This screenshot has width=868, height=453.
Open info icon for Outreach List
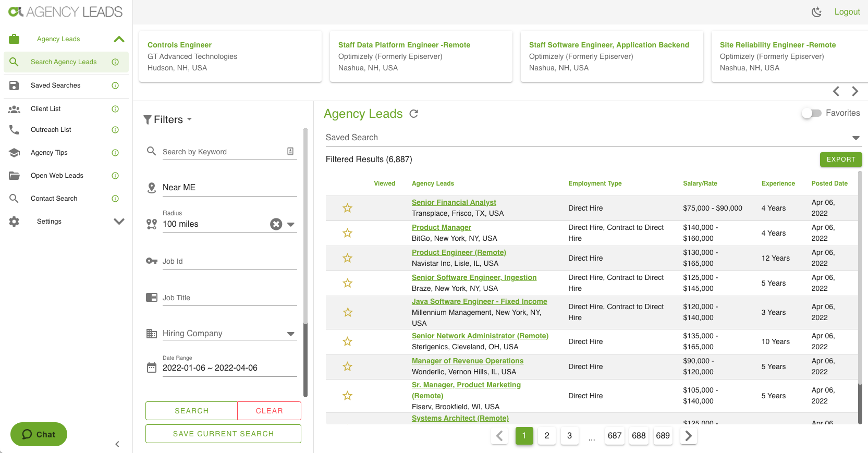point(115,130)
